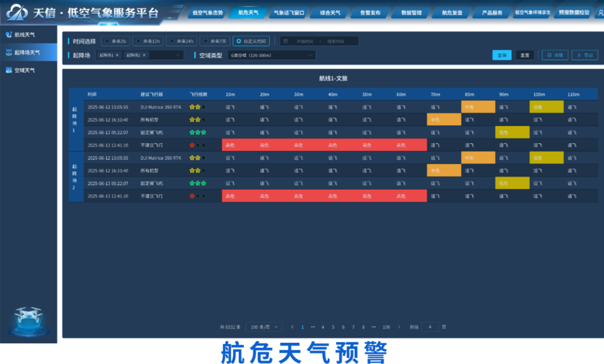
Task: Open the 100条/页 page size dropdown
Action: click(264, 327)
